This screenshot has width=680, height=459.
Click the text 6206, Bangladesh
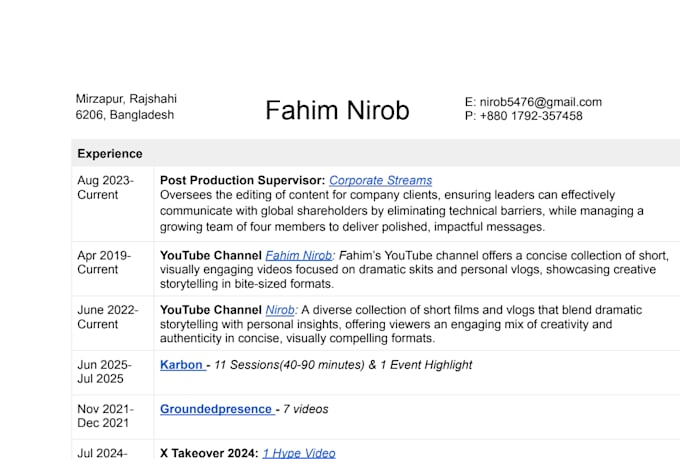click(125, 115)
